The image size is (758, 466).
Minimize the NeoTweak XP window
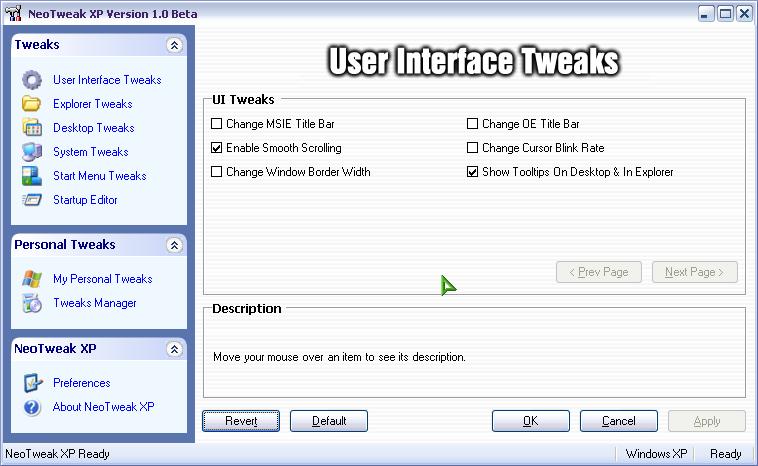[706, 14]
